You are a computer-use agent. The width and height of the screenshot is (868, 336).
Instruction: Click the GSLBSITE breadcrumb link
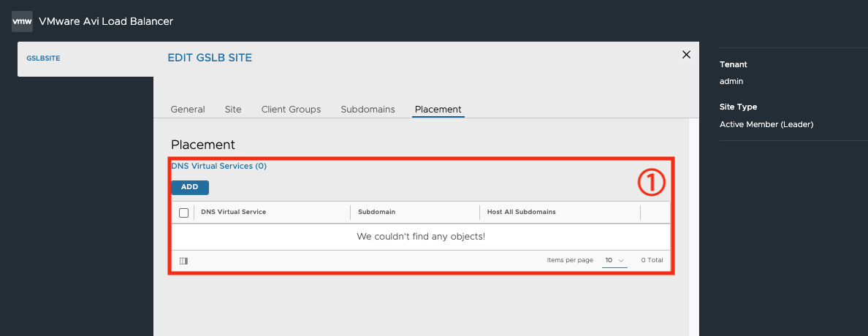pyautogui.click(x=43, y=58)
